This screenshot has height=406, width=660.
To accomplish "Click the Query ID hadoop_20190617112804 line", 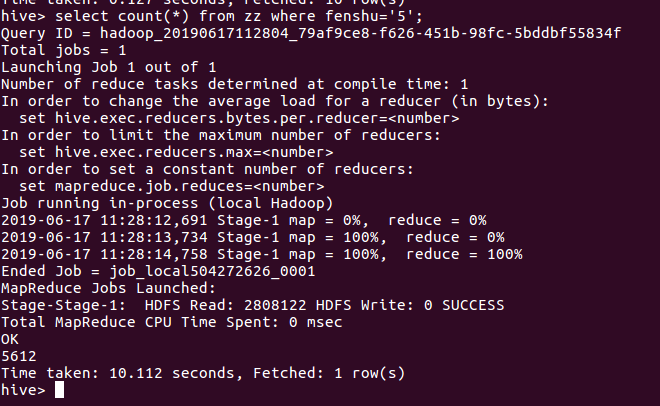I will click(x=310, y=33).
